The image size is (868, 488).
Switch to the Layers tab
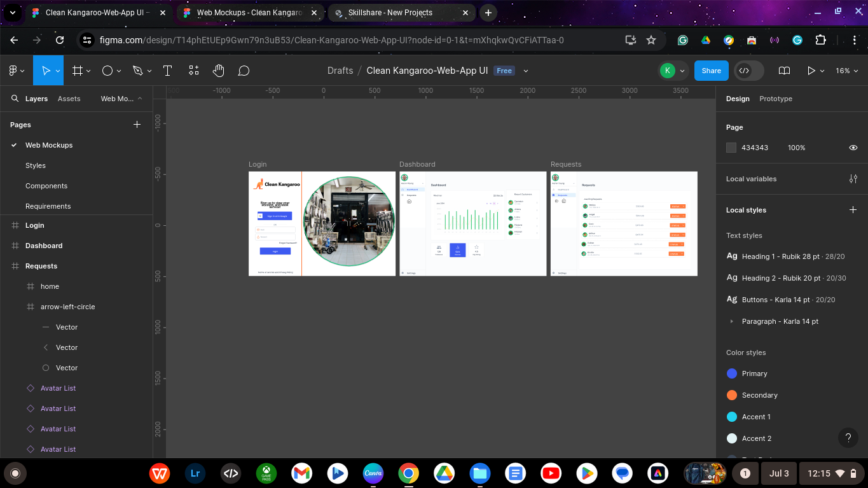pyautogui.click(x=36, y=99)
